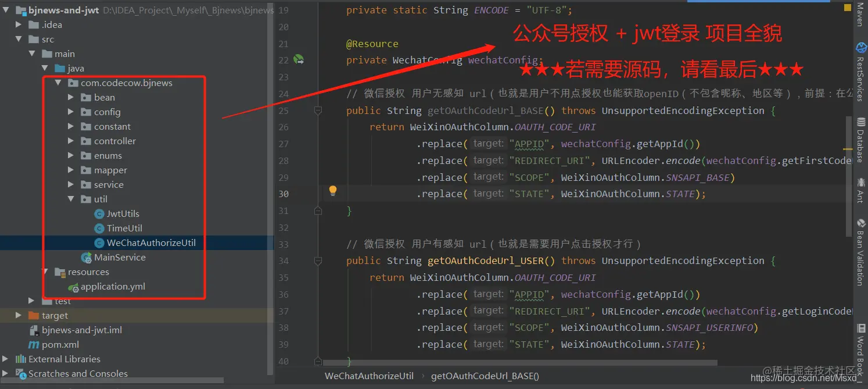
Task: Collapse the bjnews-and-jwt project root
Action: point(6,10)
